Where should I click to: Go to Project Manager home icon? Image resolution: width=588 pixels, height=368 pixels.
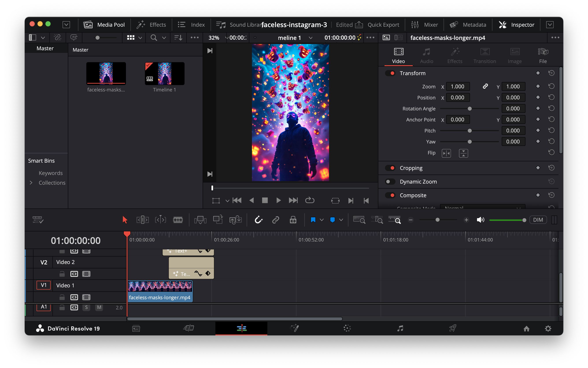pos(527,329)
